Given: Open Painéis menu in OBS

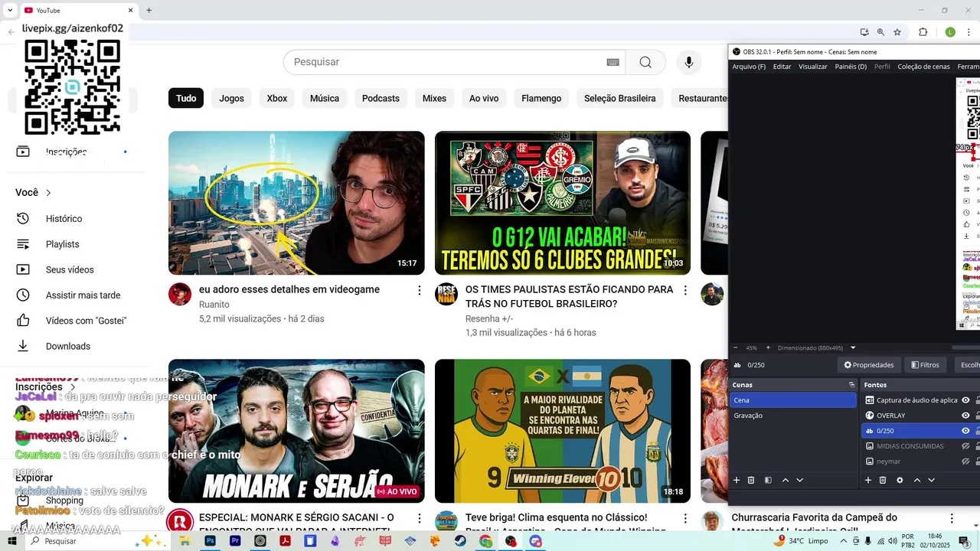Looking at the screenshot, I should tap(851, 67).
